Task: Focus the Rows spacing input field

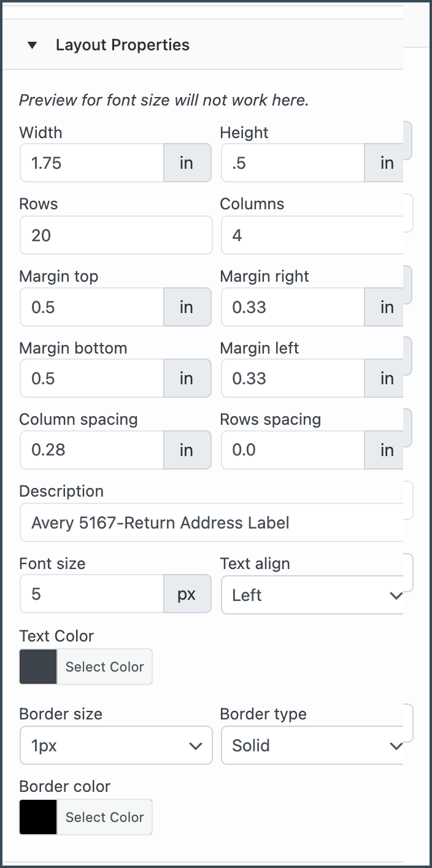Action: (x=293, y=450)
